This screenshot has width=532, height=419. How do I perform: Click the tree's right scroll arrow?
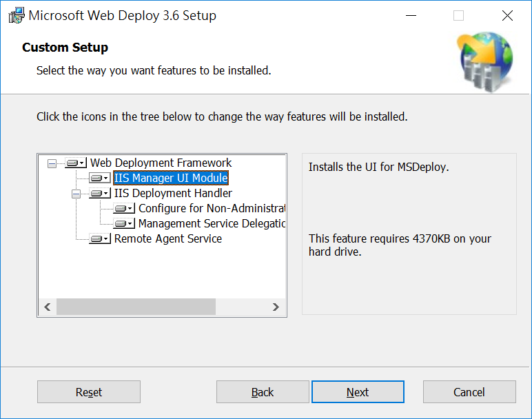tap(276, 307)
